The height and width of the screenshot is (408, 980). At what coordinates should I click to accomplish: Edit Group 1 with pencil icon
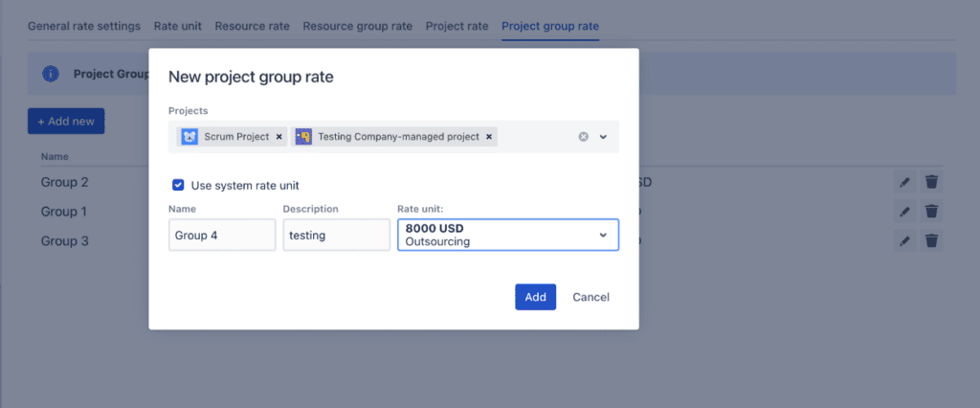pos(904,212)
